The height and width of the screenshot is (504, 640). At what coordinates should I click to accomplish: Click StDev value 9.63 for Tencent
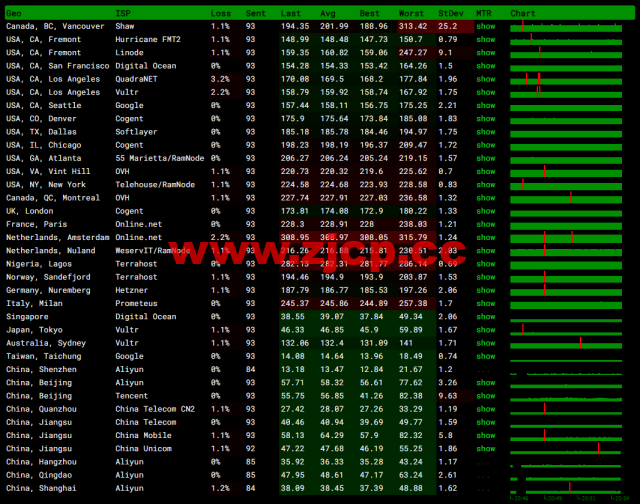pyautogui.click(x=448, y=396)
